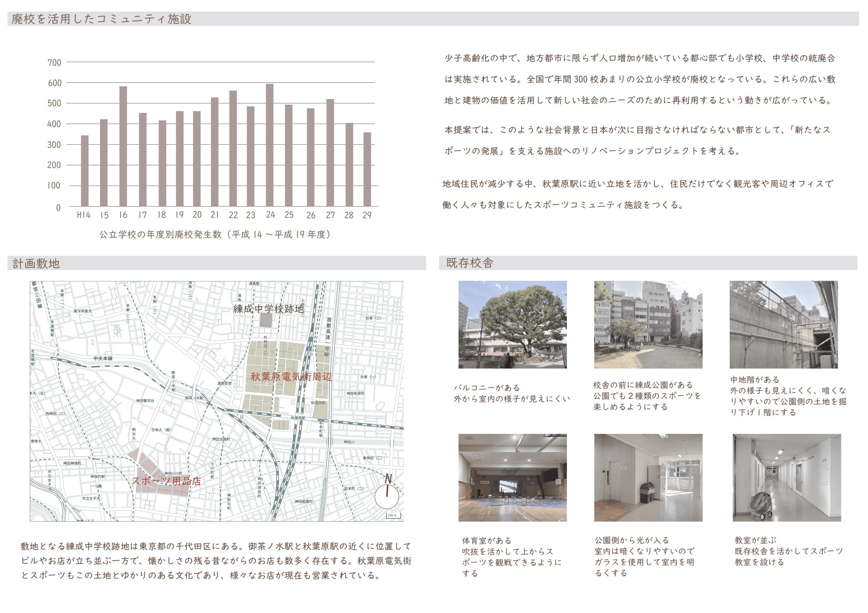868x613 pixels.
Task: Select the classroom corridor photo
Action: click(x=786, y=477)
